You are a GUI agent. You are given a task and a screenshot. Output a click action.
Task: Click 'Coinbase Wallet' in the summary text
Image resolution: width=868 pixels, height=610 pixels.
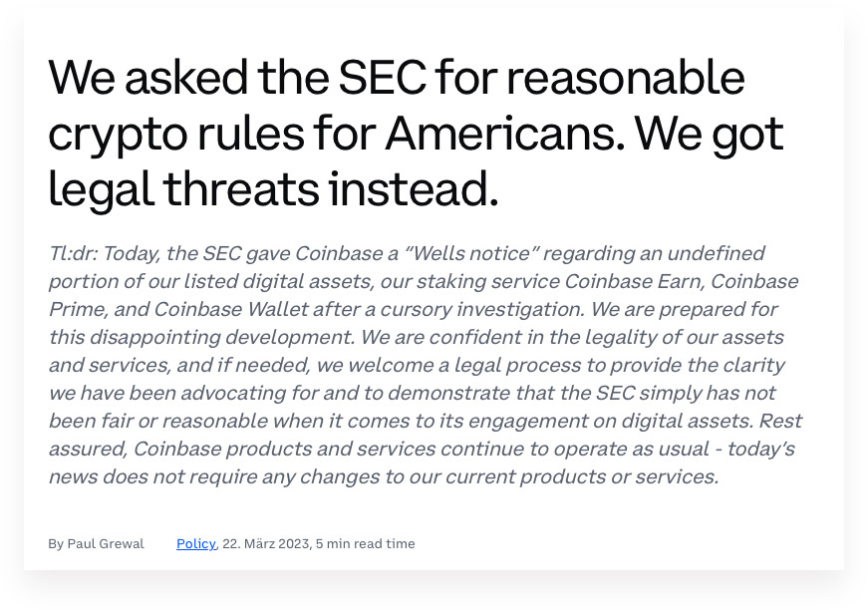coord(231,309)
